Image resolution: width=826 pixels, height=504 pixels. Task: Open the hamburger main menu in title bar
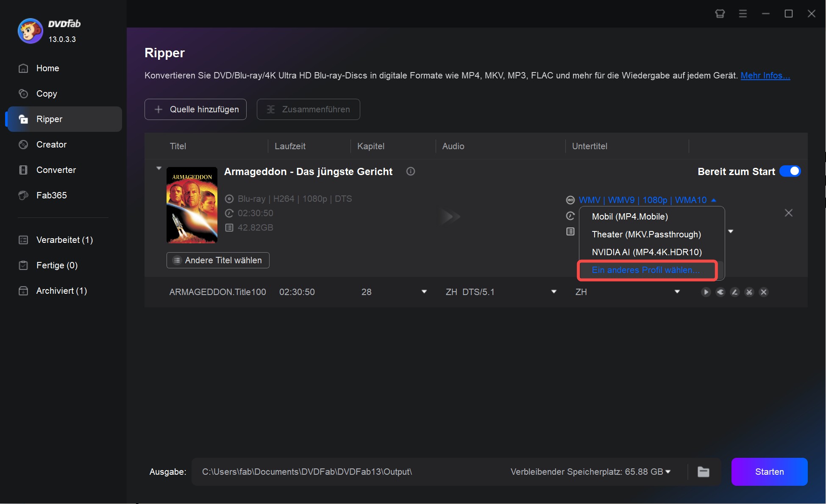pos(743,14)
